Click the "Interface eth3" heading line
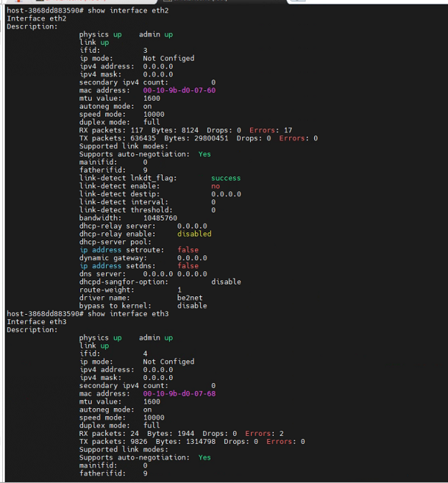 [37, 321]
